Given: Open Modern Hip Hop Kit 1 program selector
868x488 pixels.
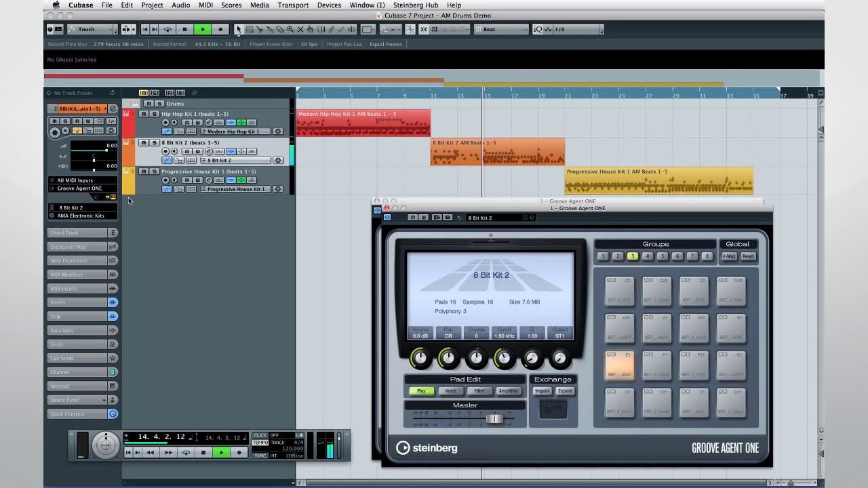Looking at the screenshot, I should pyautogui.click(x=235, y=131).
